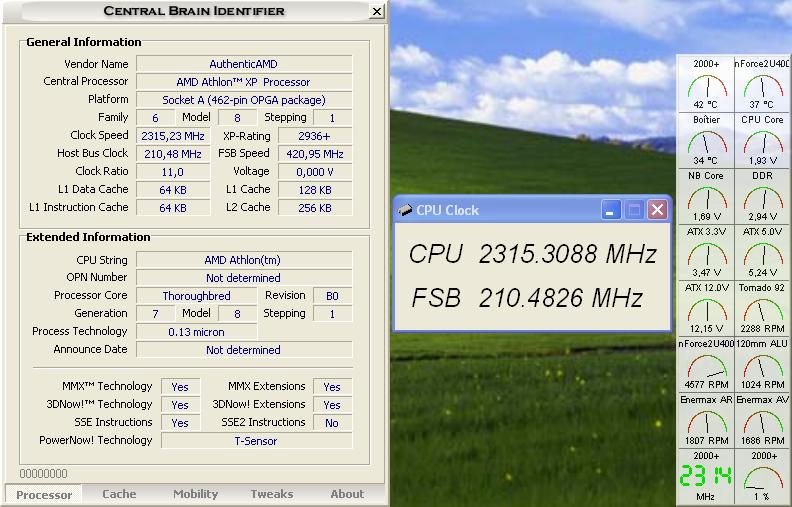Image resolution: width=792 pixels, height=507 pixels.
Task: Select the Clock Ratio value 11,0
Action: 173,172
